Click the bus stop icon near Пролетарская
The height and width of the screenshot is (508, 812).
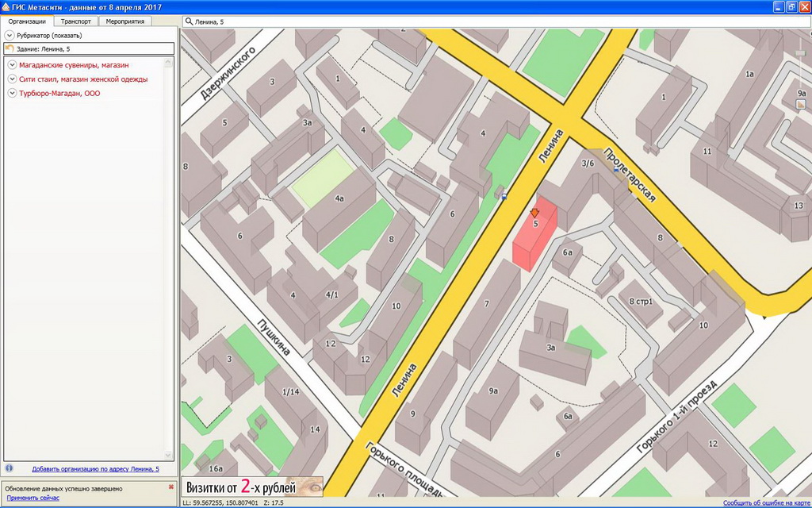click(x=615, y=169)
